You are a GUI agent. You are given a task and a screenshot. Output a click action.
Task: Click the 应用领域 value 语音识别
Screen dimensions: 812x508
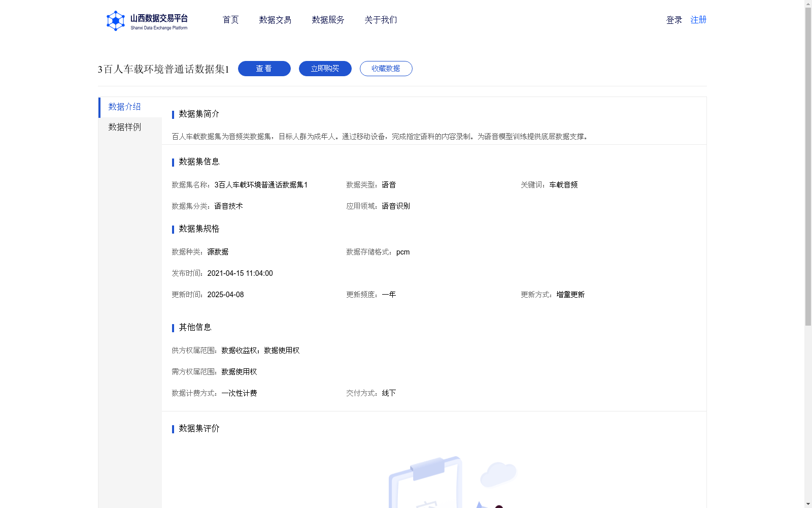click(396, 206)
